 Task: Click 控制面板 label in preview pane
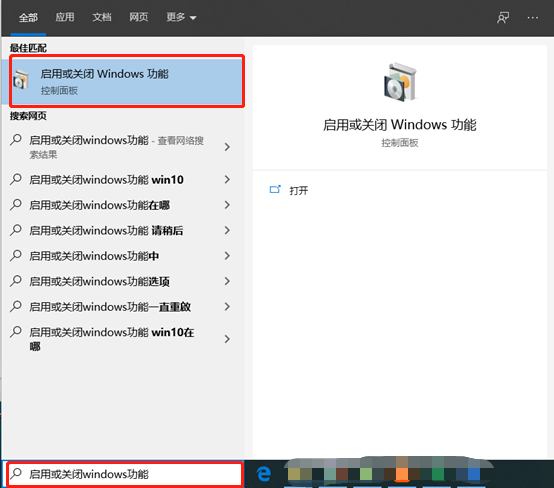(x=400, y=143)
